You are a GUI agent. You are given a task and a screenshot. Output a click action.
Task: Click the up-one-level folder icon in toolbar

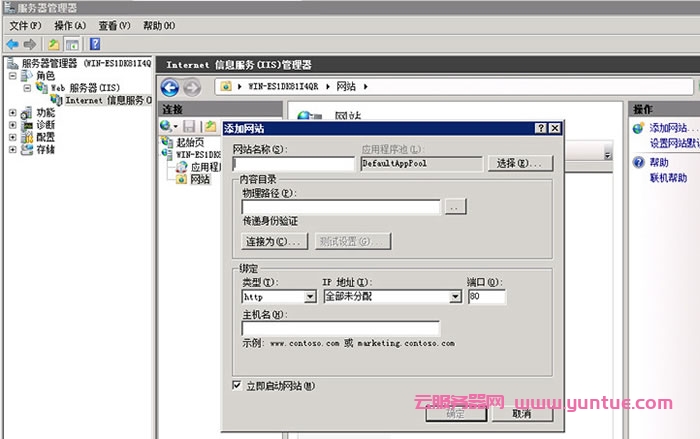54,44
